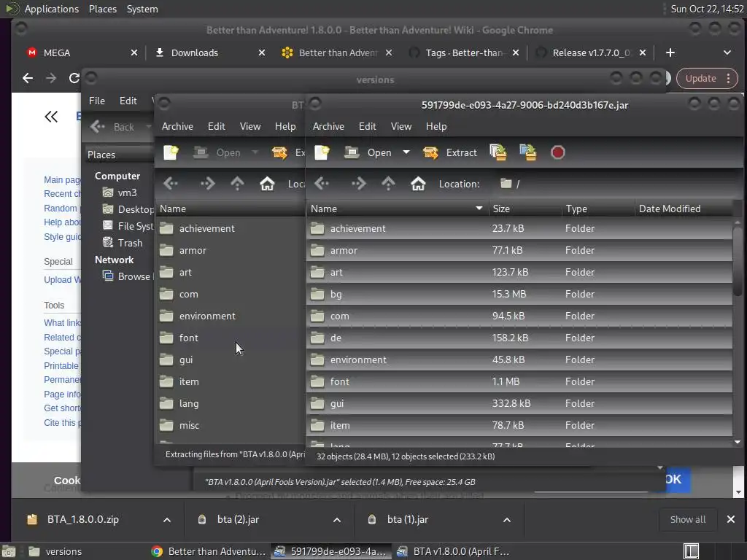Image resolution: width=747 pixels, height=560 pixels.
Task: Click Show all downloads
Action: coord(687,519)
